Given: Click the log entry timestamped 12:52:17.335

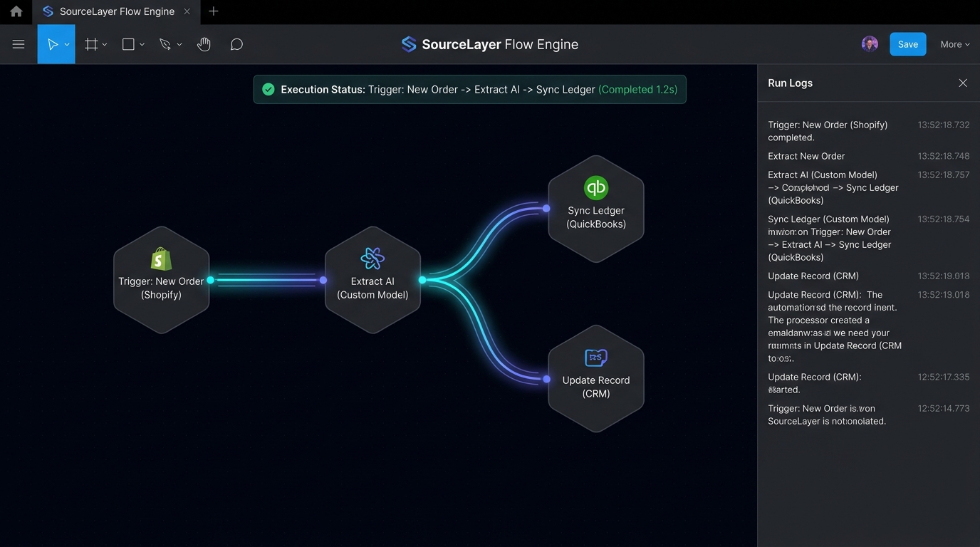Looking at the screenshot, I should point(868,383).
